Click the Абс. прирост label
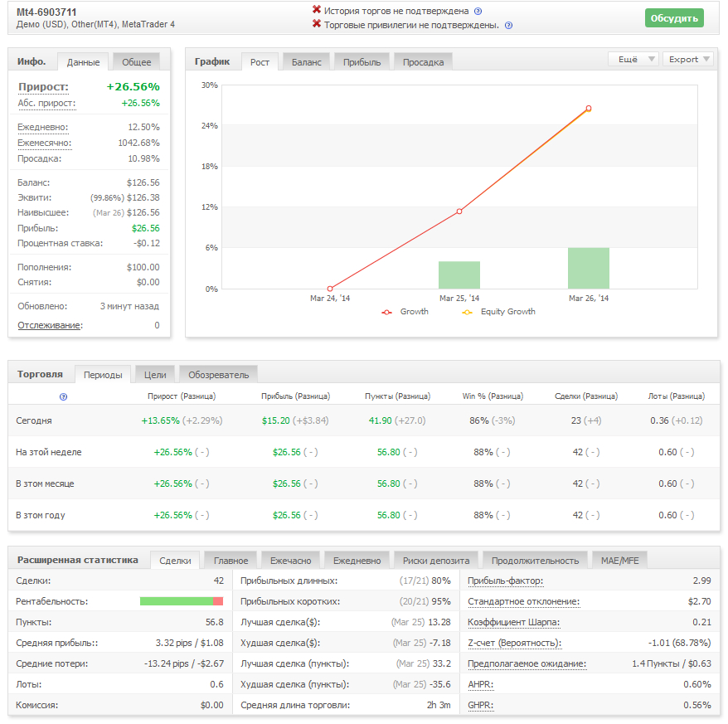The image size is (728, 724). pos(46,103)
